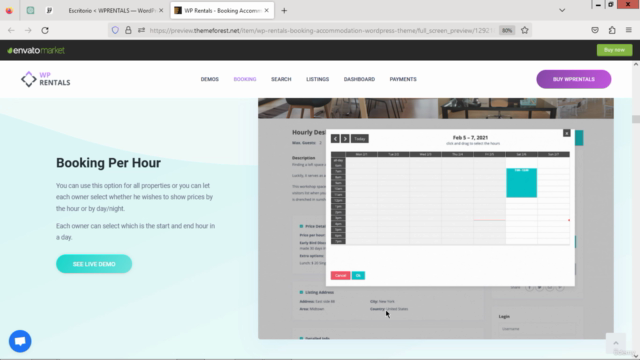Click the calendar next week arrow
The width and height of the screenshot is (640, 360).
coord(345,139)
